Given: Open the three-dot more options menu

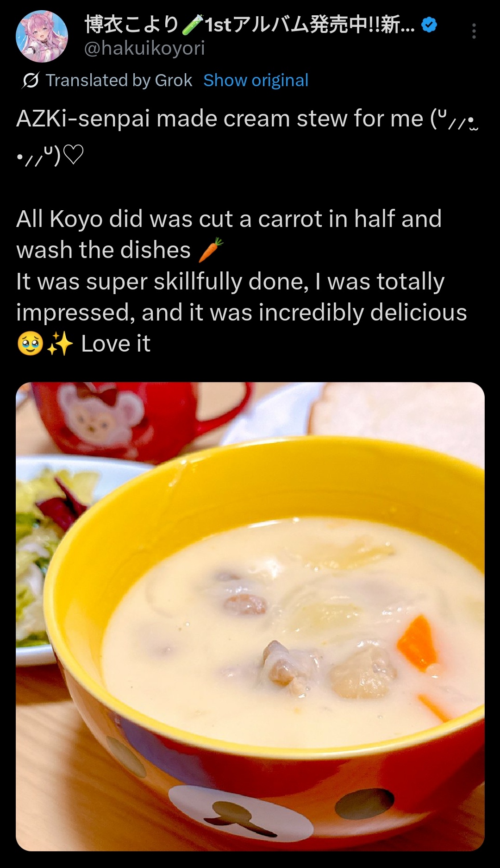Looking at the screenshot, I should pos(474,31).
